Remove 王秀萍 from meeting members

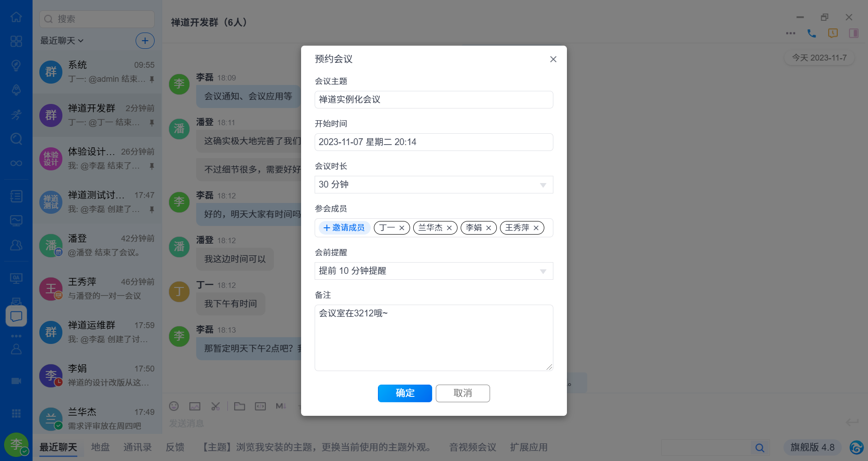[x=536, y=228]
